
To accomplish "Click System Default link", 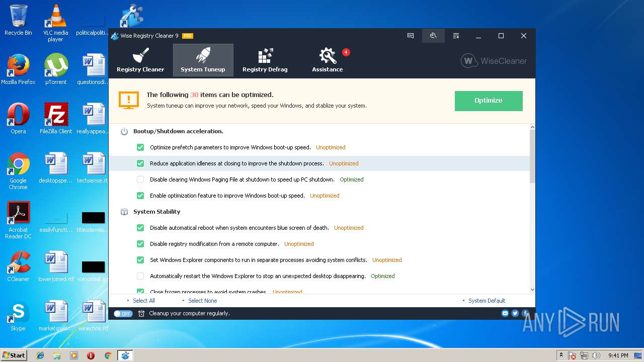I will 487,301.
